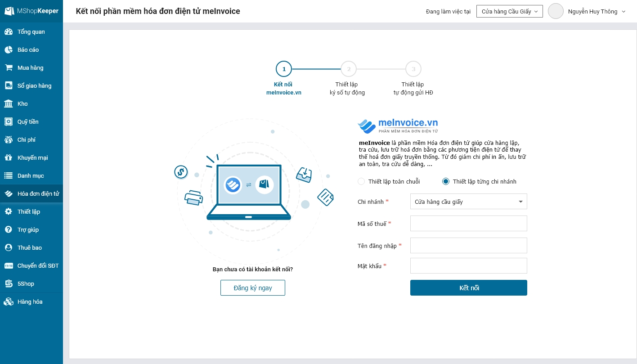637x364 pixels.
Task: Click the Thiết lập gear icon
Action: point(9,212)
